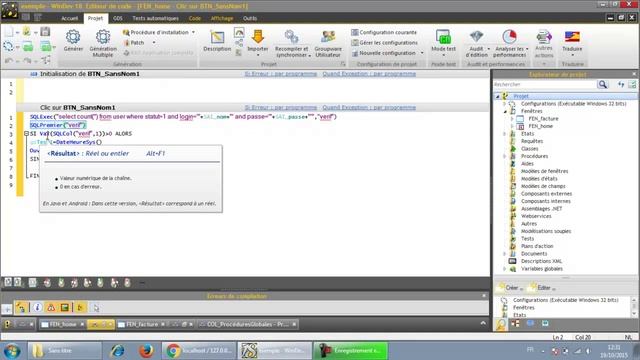Open Analyser les performances
The height and width of the screenshot is (360, 640).
pos(510,43)
